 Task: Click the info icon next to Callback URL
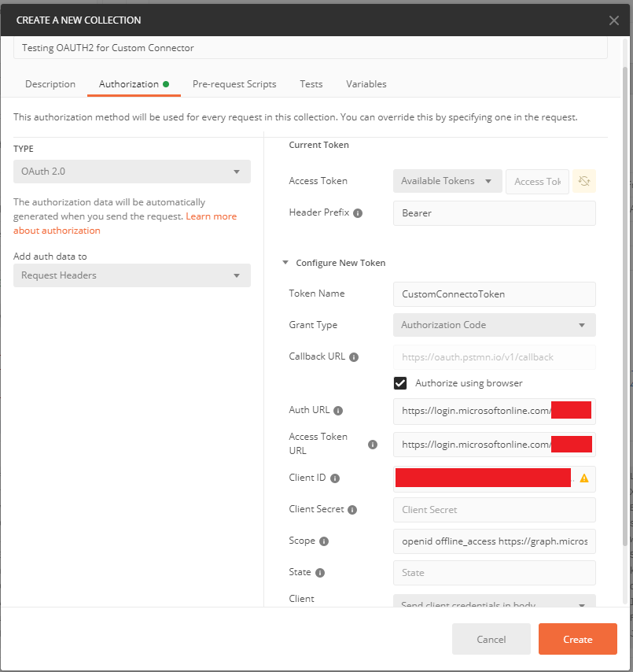(x=354, y=357)
